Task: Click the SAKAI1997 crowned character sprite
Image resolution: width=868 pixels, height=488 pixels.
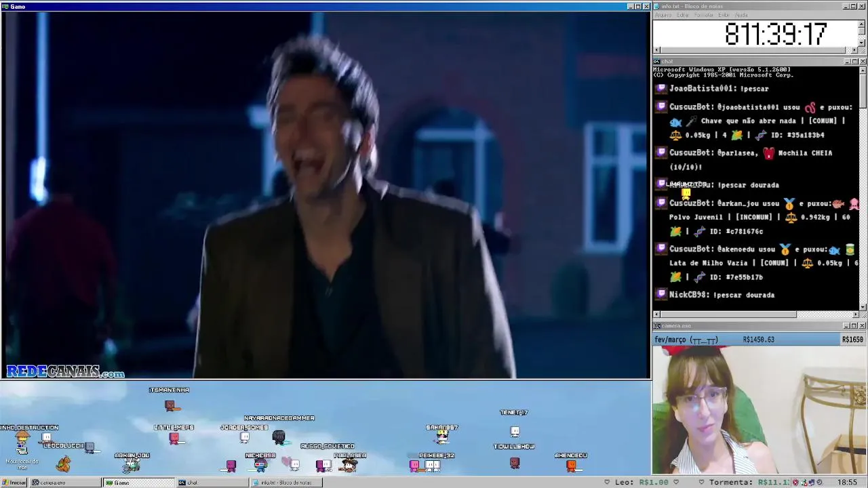Action: click(442, 436)
